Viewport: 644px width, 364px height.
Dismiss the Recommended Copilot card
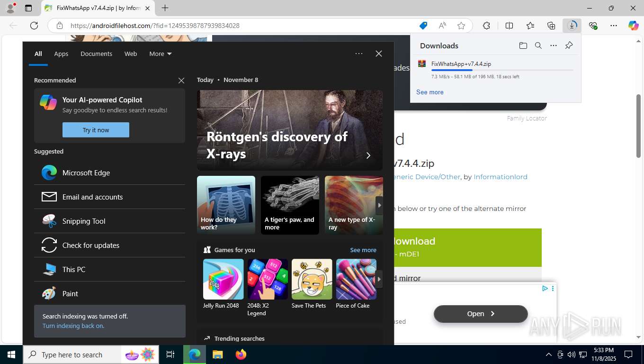tap(181, 81)
